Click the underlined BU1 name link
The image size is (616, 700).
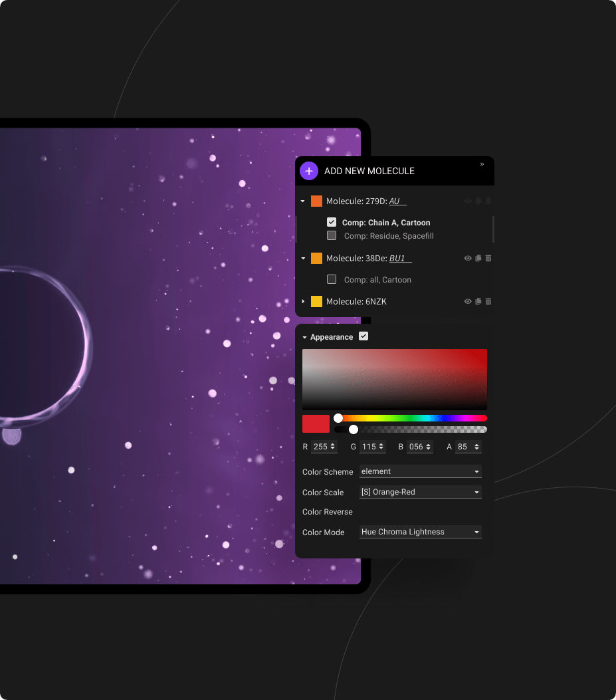click(x=399, y=258)
